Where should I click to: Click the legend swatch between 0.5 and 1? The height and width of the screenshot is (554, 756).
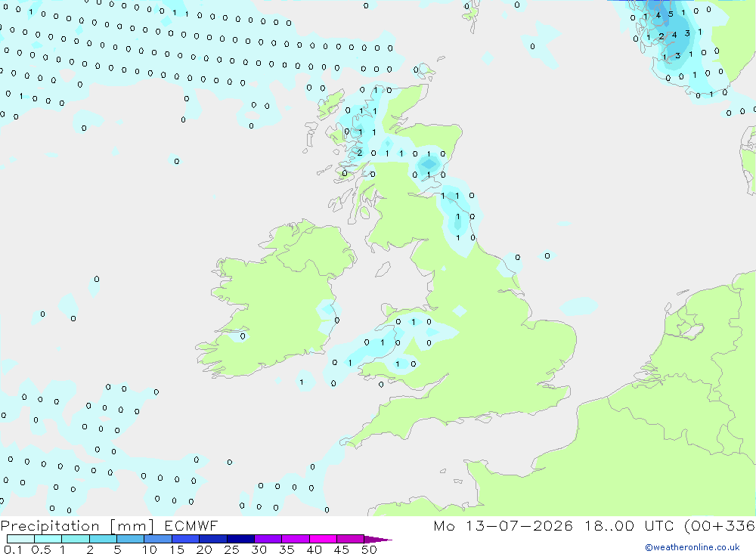(x=48, y=539)
